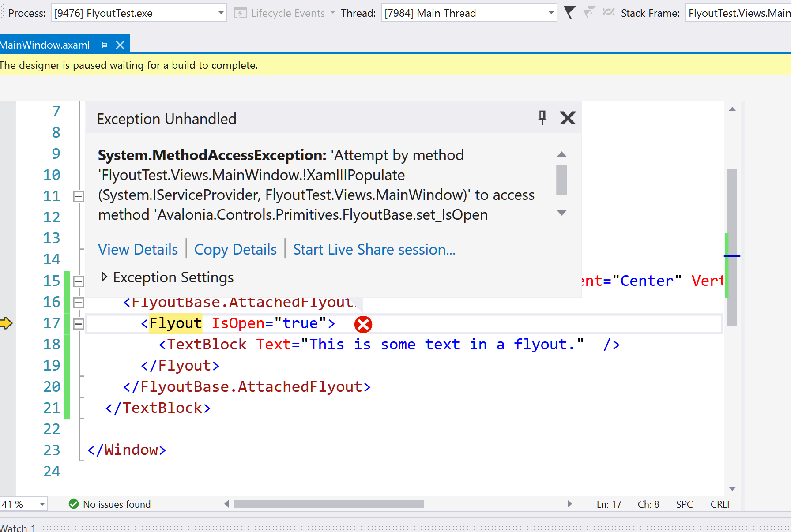Click the scroll-down arrow in exception popup
This screenshot has height=532, width=791.
[x=561, y=212]
